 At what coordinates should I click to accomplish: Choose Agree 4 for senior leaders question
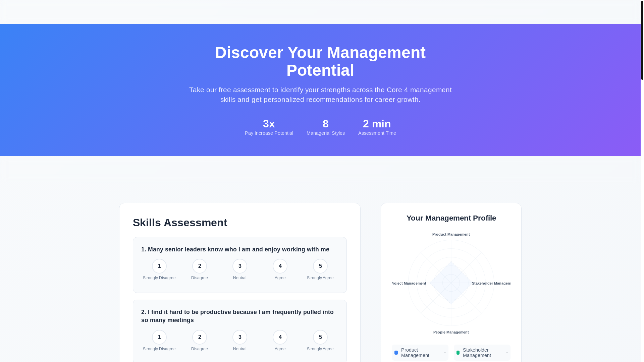pyautogui.click(x=280, y=266)
